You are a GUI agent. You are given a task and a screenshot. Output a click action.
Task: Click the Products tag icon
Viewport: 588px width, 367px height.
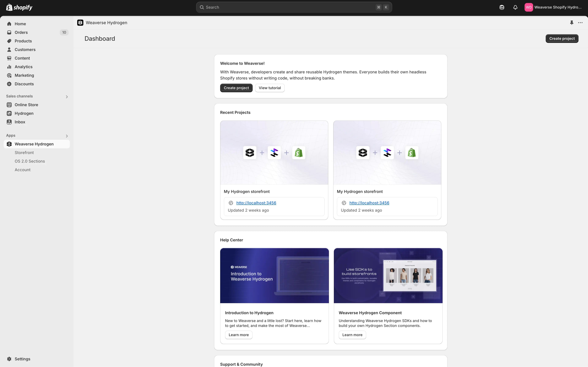[9, 41]
